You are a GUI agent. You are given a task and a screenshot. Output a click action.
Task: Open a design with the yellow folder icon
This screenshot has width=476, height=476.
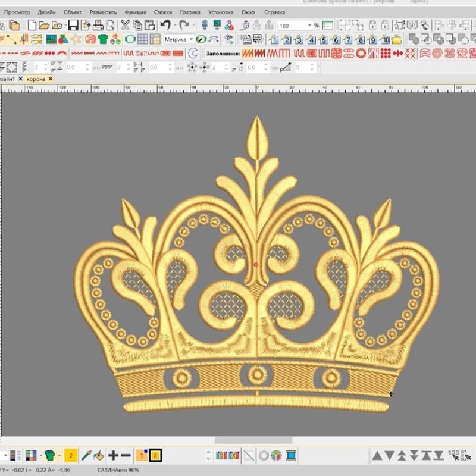43,25
